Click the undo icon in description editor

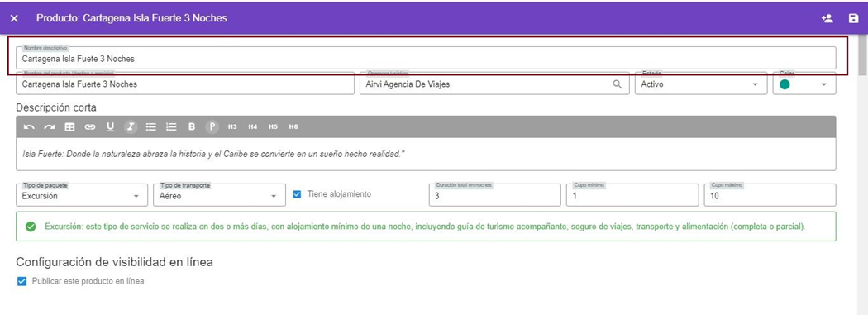coord(29,126)
